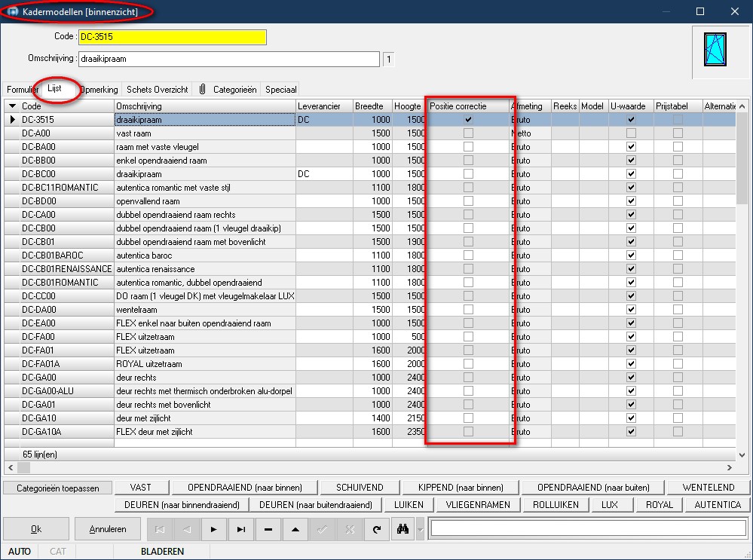Open the Schets Overzicht tab
Image resolution: width=753 pixels, height=560 pixels.
pos(157,90)
